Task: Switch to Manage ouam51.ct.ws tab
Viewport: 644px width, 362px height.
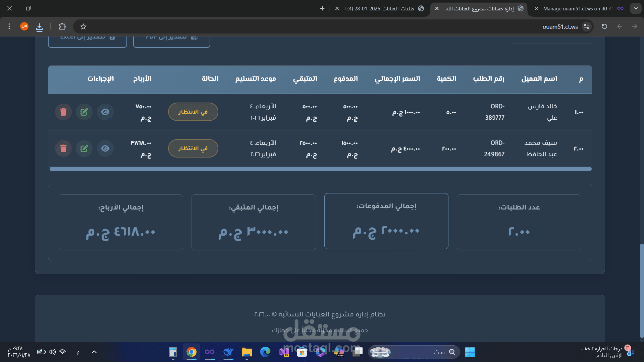Action: (577, 9)
